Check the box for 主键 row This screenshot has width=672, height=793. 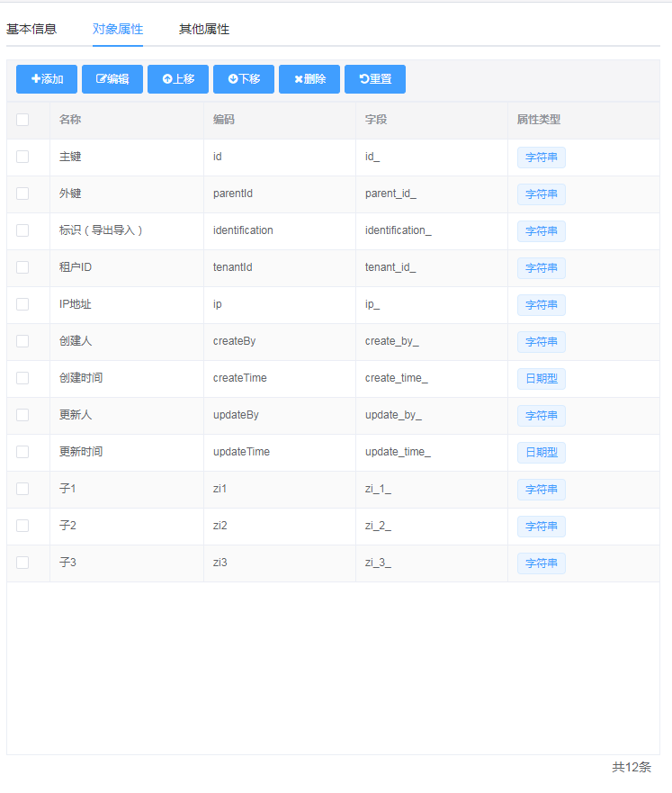point(22,157)
